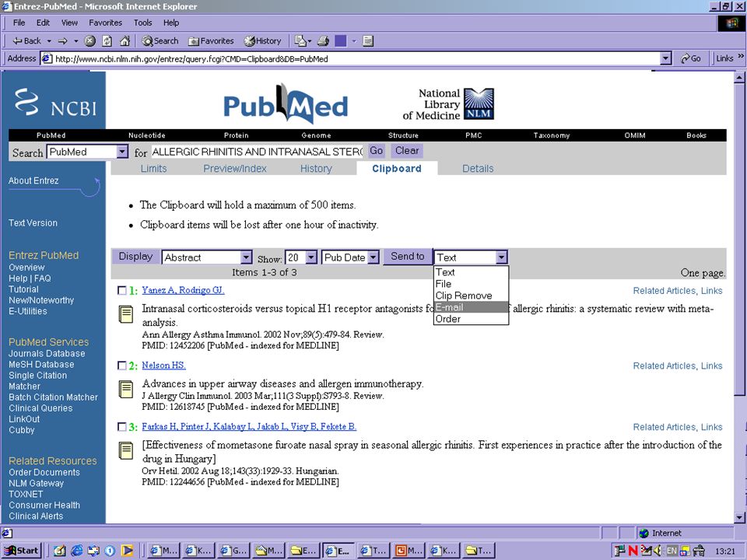Click the Back arrow toolbar button
747x560 pixels.
click(26, 41)
